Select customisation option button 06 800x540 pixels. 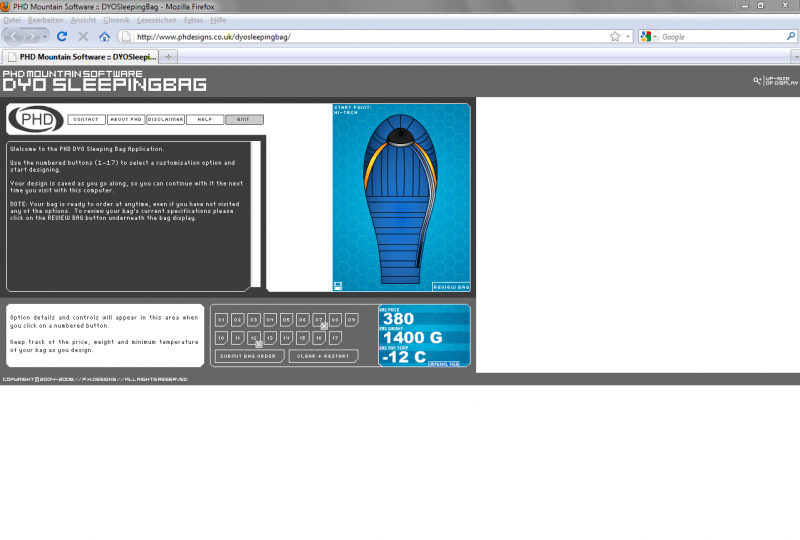tap(303, 320)
